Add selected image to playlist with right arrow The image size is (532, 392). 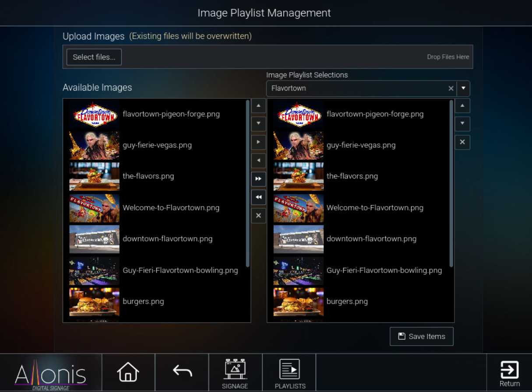(x=258, y=142)
